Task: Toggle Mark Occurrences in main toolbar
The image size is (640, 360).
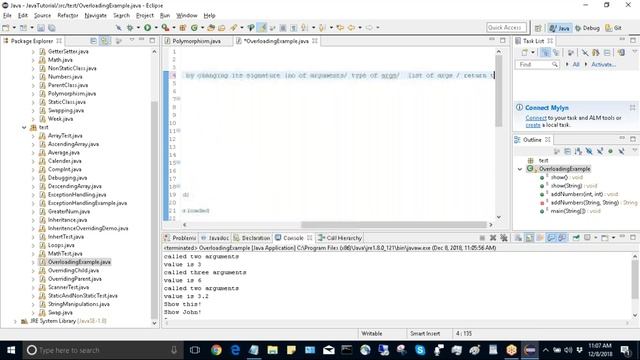Action: 262,27
